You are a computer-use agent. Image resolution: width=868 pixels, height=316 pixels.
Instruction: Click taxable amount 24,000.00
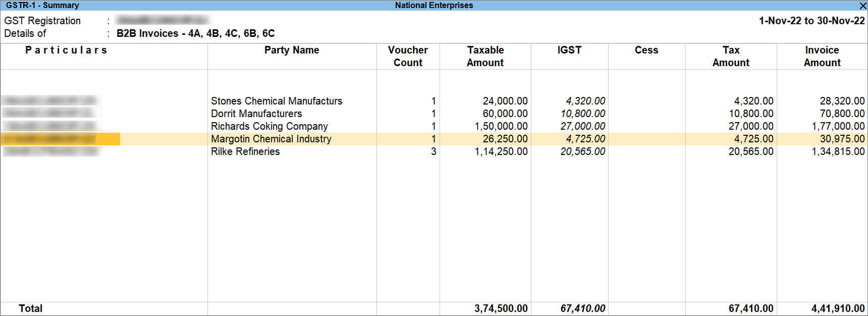[505, 101]
